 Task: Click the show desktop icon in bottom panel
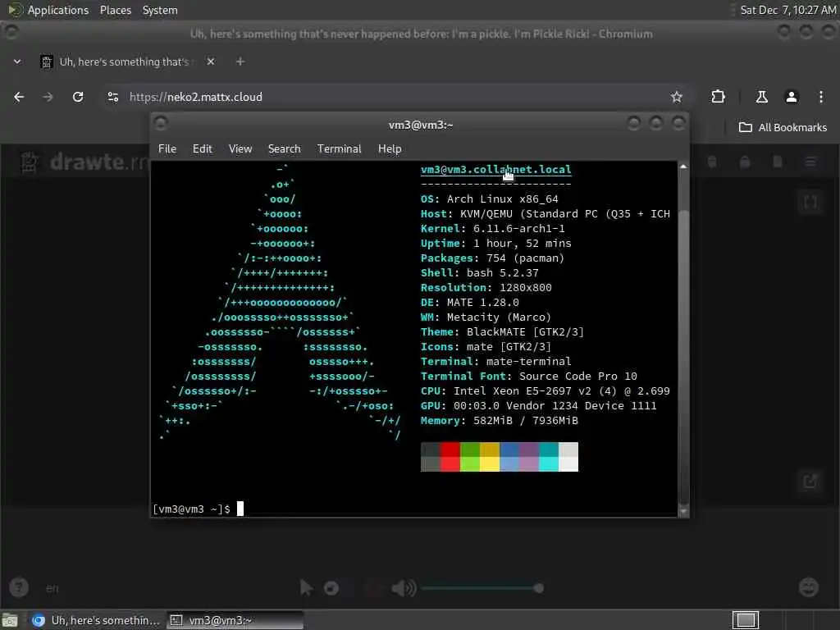[10, 620]
